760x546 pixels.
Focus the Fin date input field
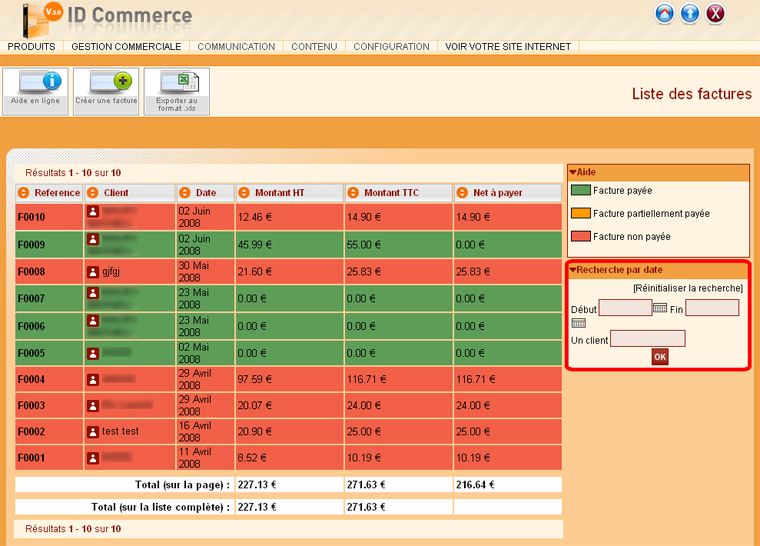pos(712,308)
